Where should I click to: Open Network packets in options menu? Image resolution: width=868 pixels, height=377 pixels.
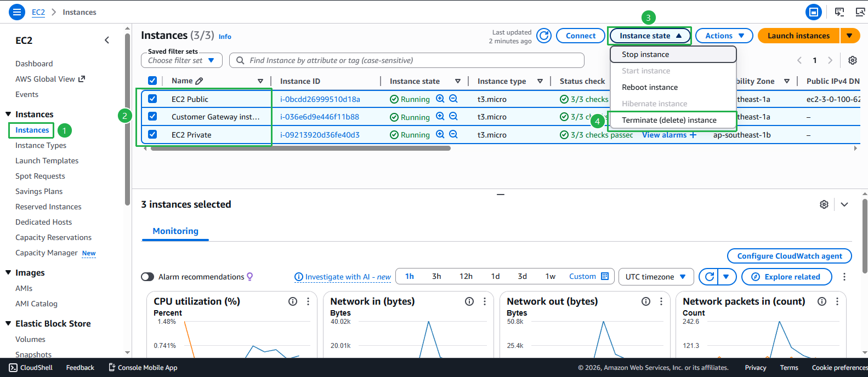(x=837, y=301)
